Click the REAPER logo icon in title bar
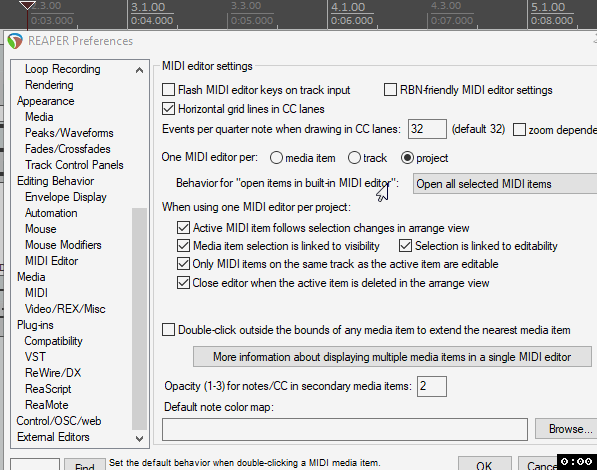 coord(15,41)
